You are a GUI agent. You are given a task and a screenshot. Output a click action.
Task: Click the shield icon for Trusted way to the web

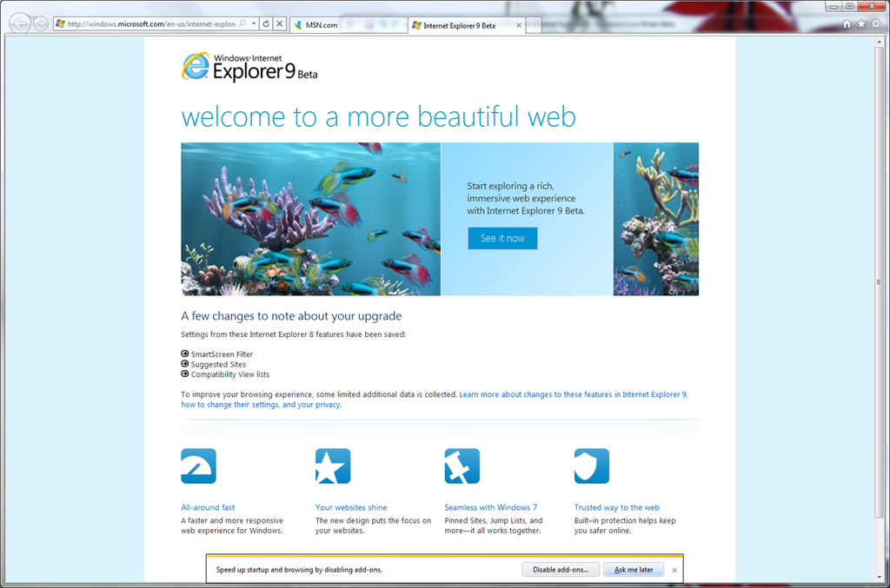[591, 466]
